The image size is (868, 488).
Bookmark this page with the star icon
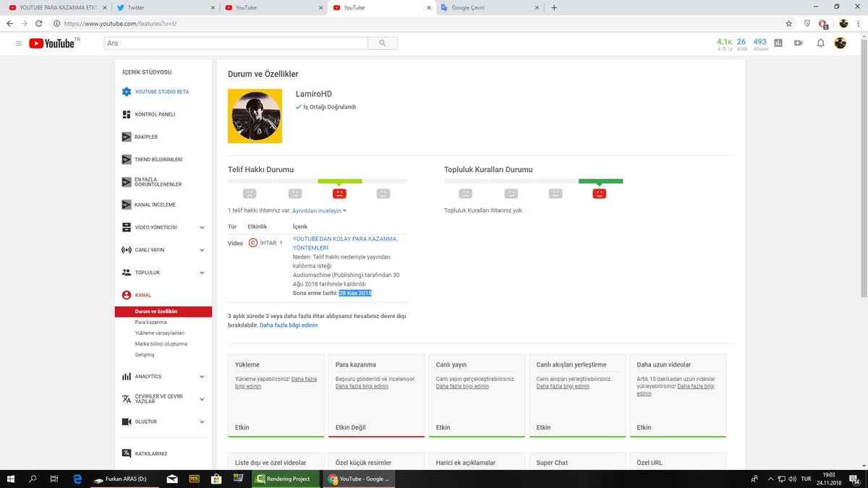[x=789, y=23]
